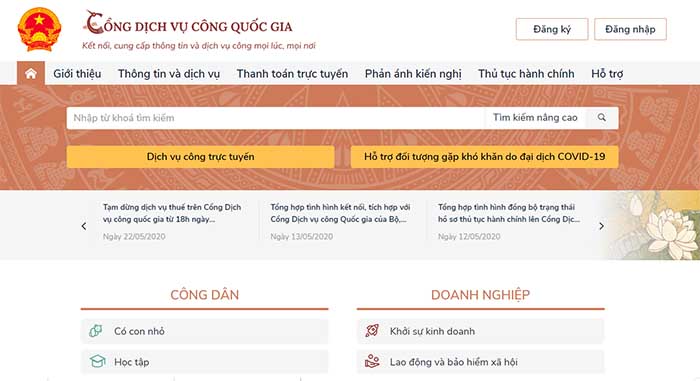The width and height of the screenshot is (700, 381).
Task: Click the keyword search input field
Action: point(275,118)
